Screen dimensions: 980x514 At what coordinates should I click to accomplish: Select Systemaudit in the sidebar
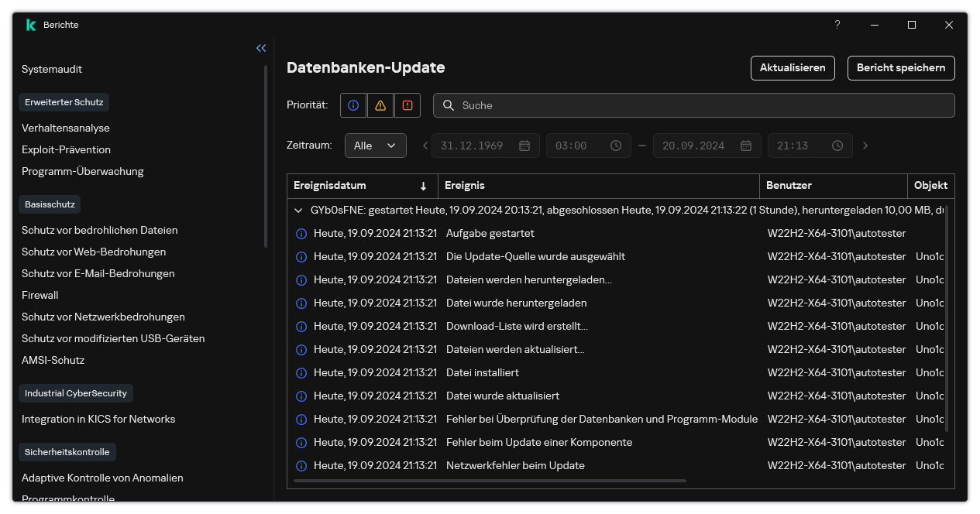(52, 69)
